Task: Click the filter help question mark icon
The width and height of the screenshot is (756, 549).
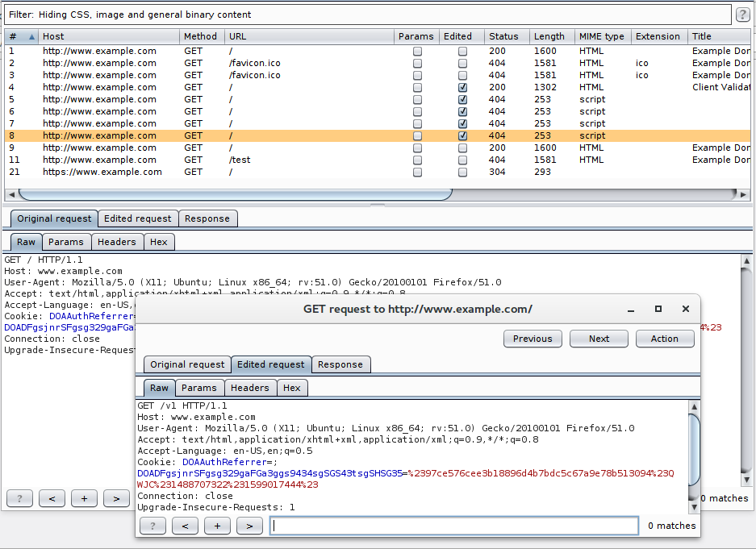Action: (743, 15)
